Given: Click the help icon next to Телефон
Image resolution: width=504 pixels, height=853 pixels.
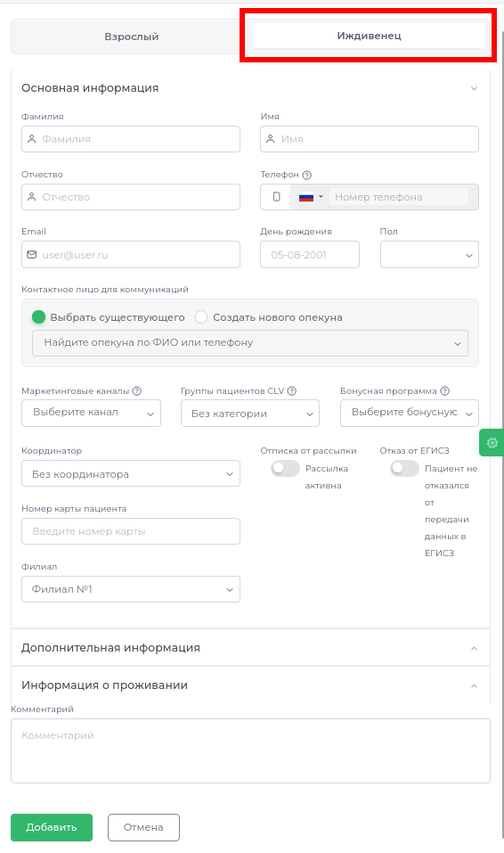Looking at the screenshot, I should [x=306, y=176].
